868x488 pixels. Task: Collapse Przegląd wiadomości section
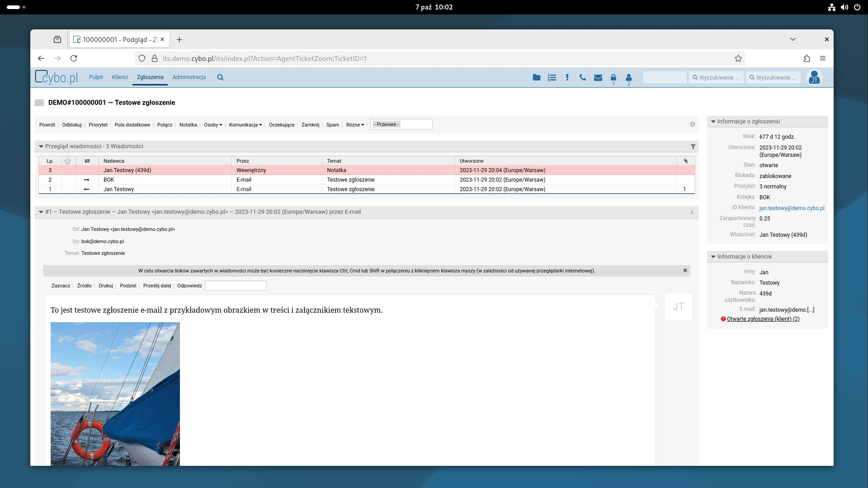pos(41,146)
